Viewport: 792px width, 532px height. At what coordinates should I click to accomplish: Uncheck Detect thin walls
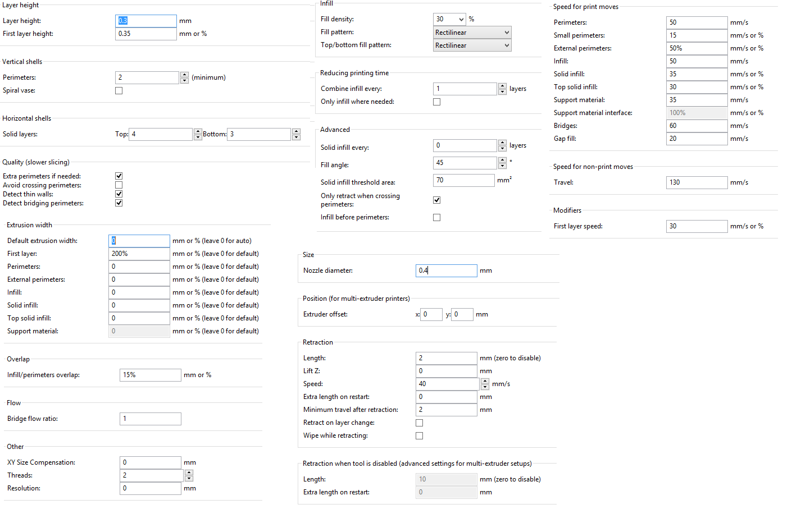119,194
